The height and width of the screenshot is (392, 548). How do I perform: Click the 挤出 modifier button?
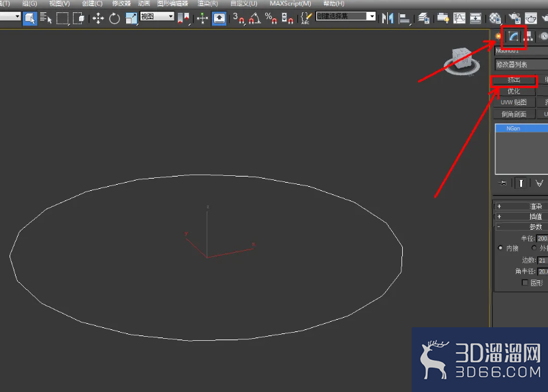point(513,80)
